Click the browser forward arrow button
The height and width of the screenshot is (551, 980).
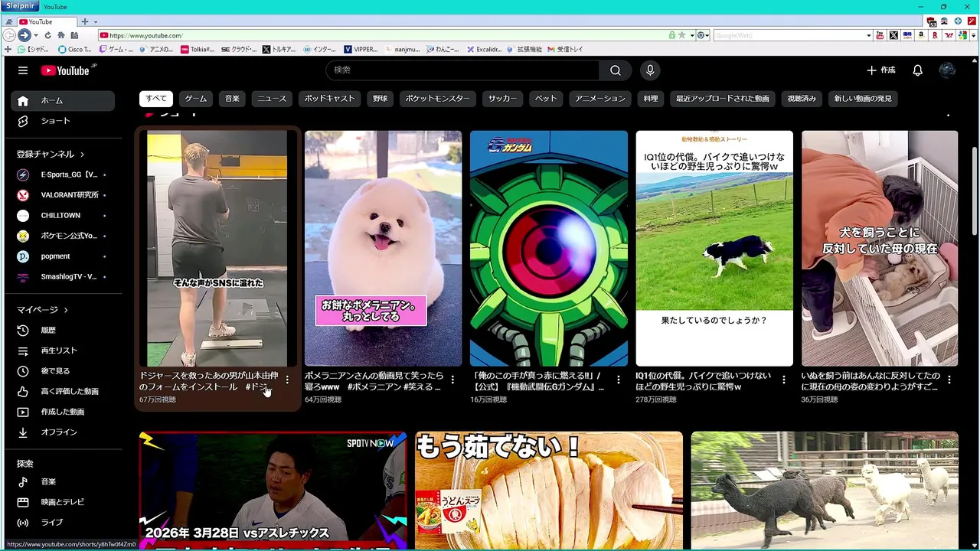[24, 35]
